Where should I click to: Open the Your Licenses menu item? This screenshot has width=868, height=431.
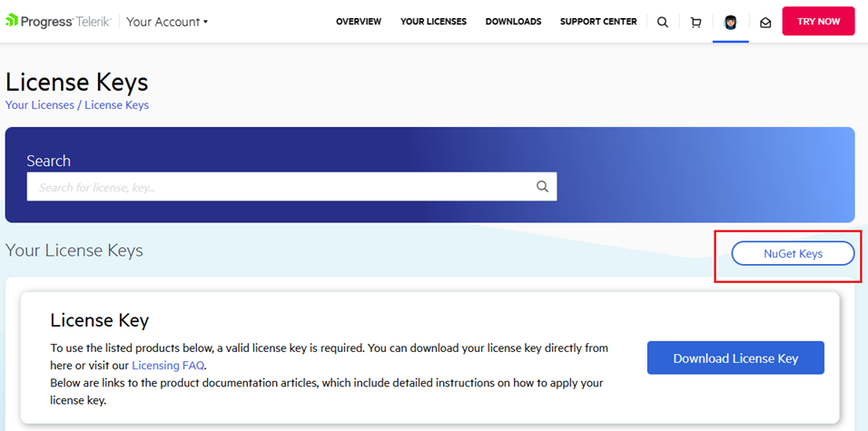pyautogui.click(x=433, y=22)
